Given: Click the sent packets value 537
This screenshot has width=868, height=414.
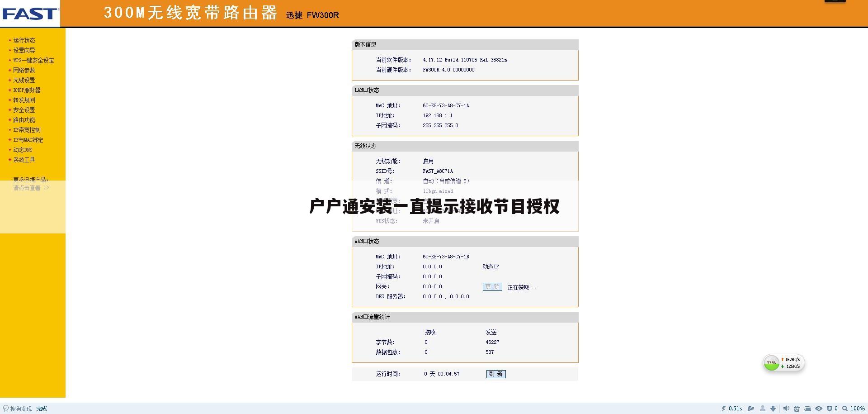Looking at the screenshot, I should (490, 352).
